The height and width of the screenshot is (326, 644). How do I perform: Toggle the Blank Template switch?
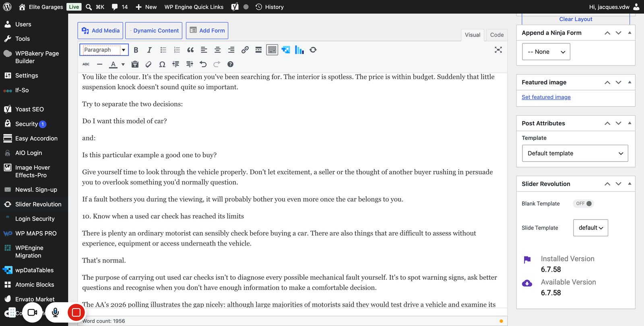pos(584,203)
